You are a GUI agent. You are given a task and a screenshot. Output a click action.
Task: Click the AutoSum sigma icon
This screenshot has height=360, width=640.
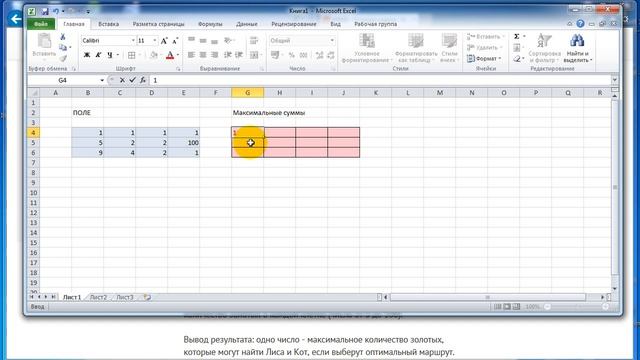click(516, 37)
